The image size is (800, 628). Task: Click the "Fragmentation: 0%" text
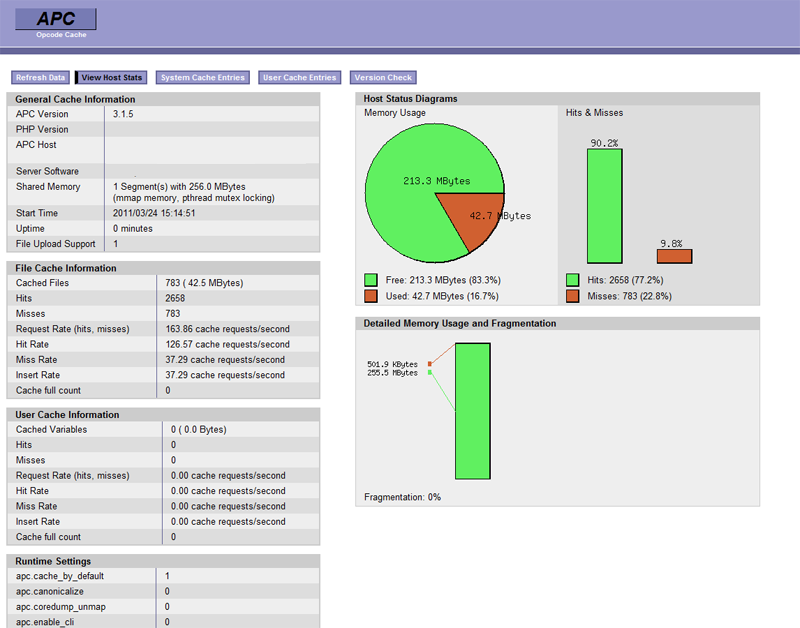[403, 497]
